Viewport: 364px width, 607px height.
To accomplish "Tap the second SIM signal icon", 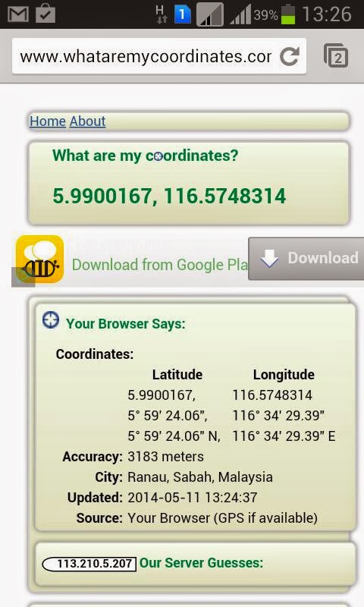I will coord(210,14).
